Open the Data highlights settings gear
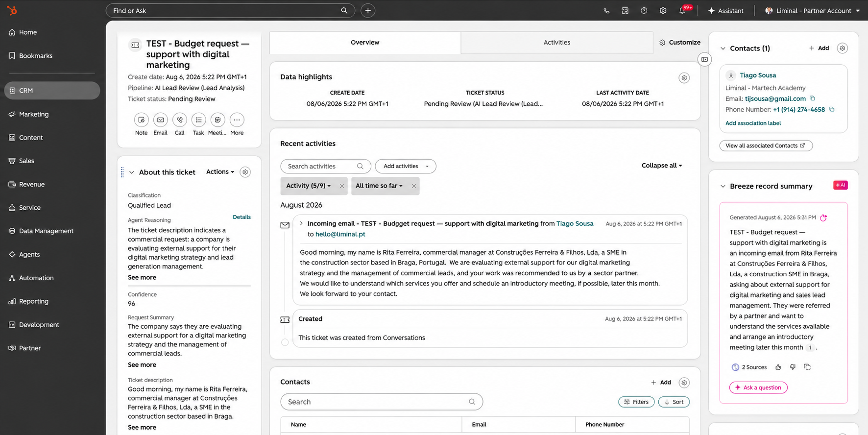Image resolution: width=868 pixels, height=435 pixels. point(684,78)
